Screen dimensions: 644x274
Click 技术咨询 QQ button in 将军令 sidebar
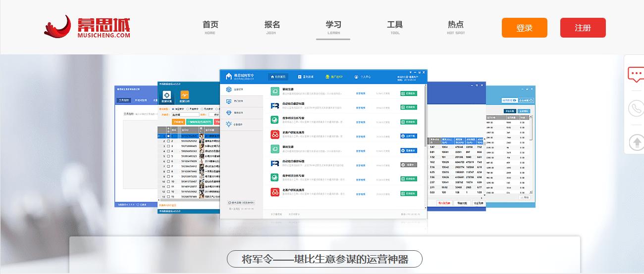242,203
